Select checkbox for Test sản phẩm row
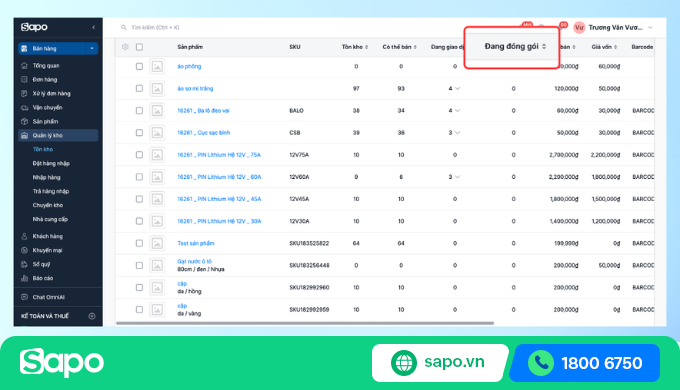The width and height of the screenshot is (680, 390). tap(139, 243)
